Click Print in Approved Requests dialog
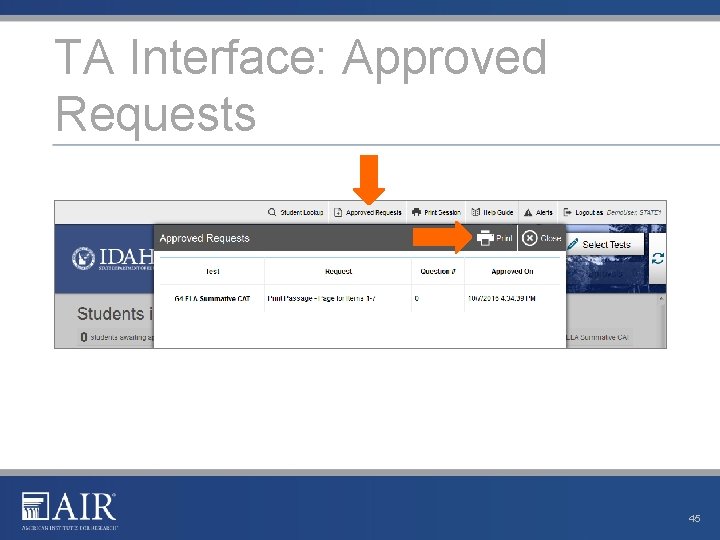This screenshot has height=540, width=720. 495,238
